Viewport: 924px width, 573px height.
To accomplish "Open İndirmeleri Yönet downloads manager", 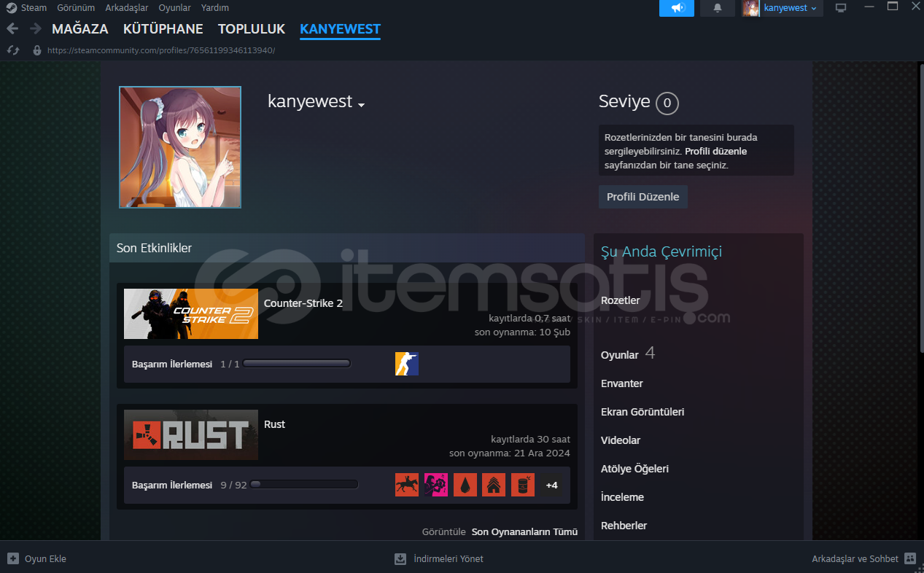I will tap(449, 558).
